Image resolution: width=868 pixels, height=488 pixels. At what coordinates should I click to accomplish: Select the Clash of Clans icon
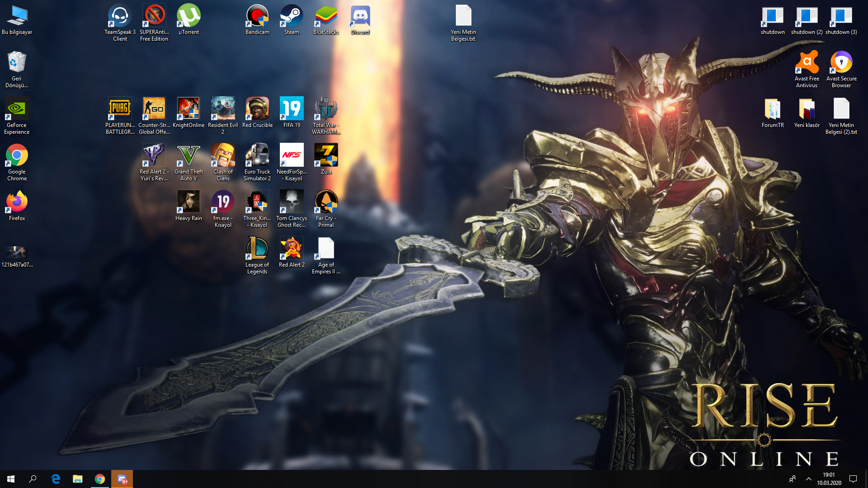pyautogui.click(x=223, y=162)
